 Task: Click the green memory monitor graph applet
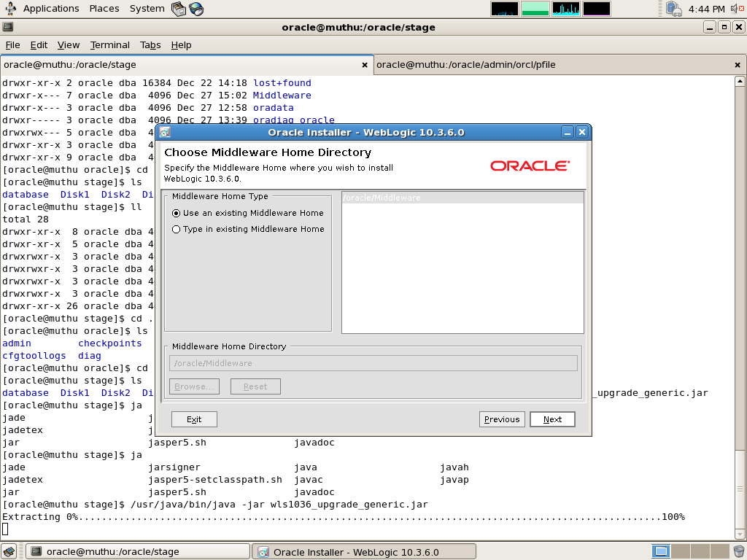(x=535, y=9)
